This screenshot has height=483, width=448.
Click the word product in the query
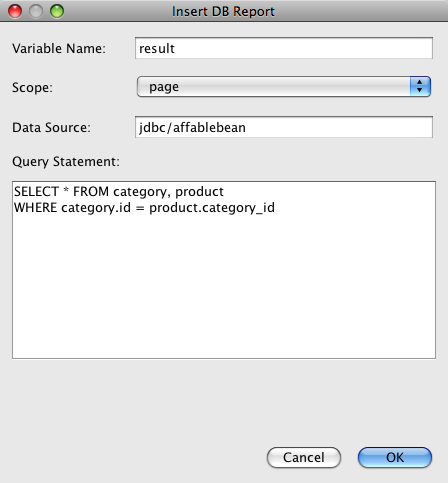199,192
